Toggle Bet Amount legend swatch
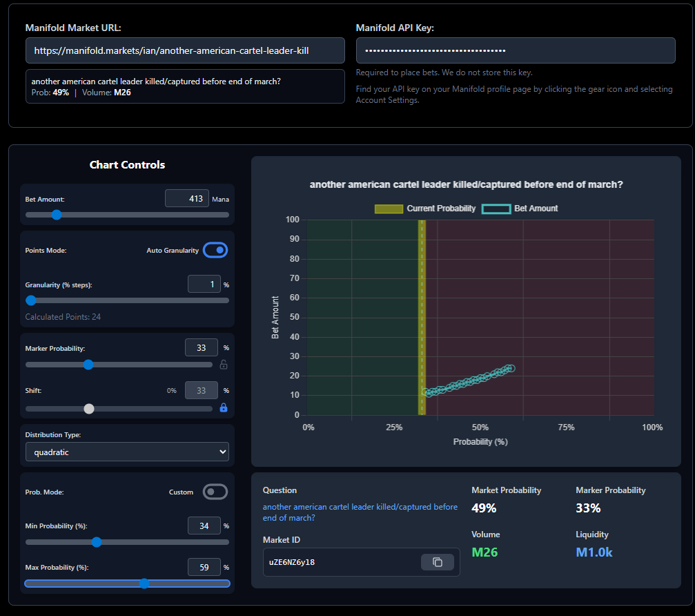 tap(496, 209)
